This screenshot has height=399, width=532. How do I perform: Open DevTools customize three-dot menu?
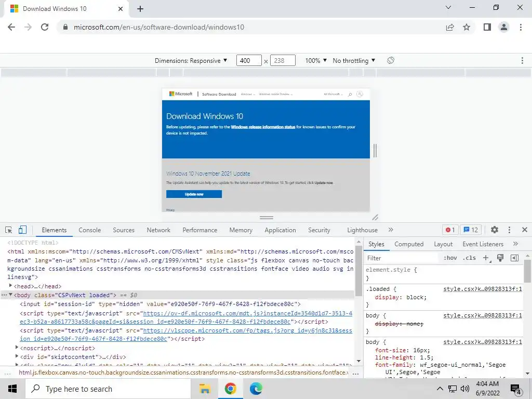tap(509, 230)
